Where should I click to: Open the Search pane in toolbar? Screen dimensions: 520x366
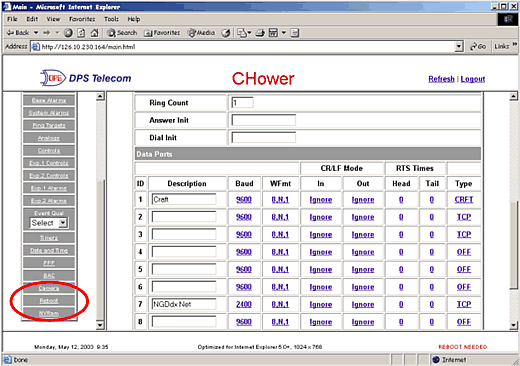coord(122,33)
